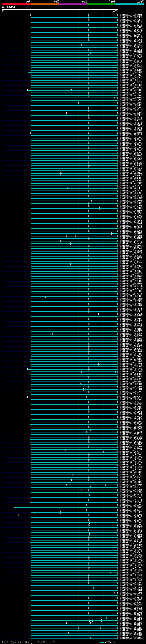Select label UniRef100_C7YM09
Screen dimensions: 146x644
[x=131, y=42]
